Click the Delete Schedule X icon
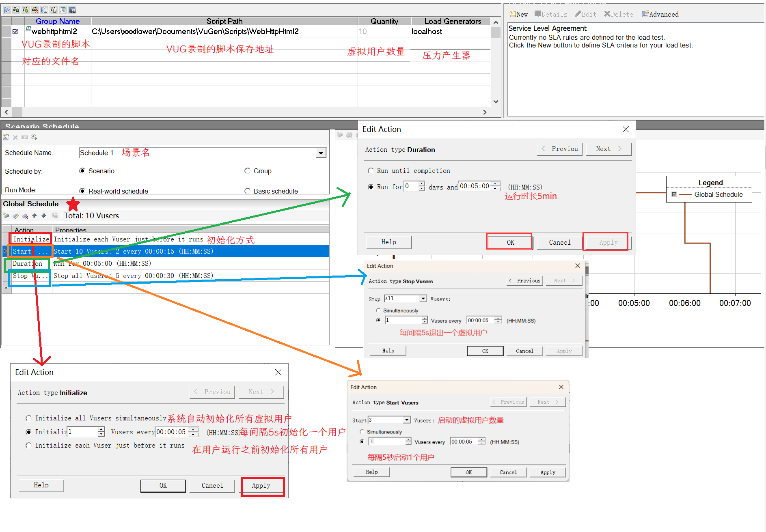 [x=15, y=137]
